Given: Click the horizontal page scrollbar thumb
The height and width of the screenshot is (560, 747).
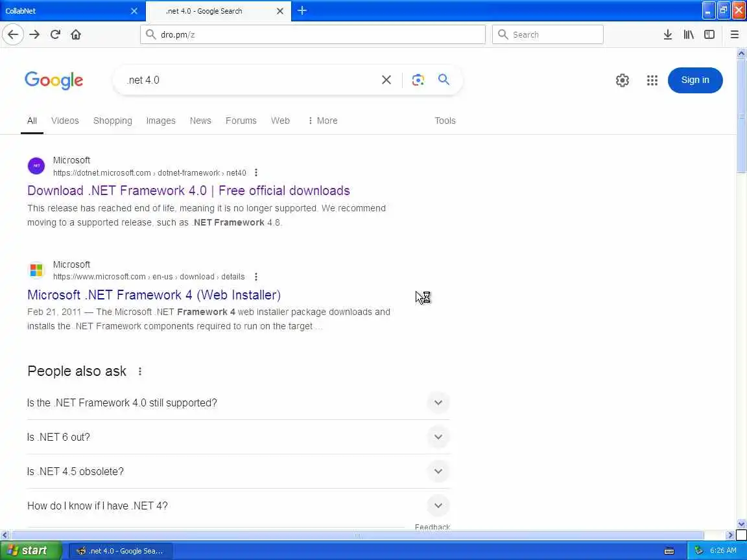Looking at the screenshot, I should tap(357, 535).
